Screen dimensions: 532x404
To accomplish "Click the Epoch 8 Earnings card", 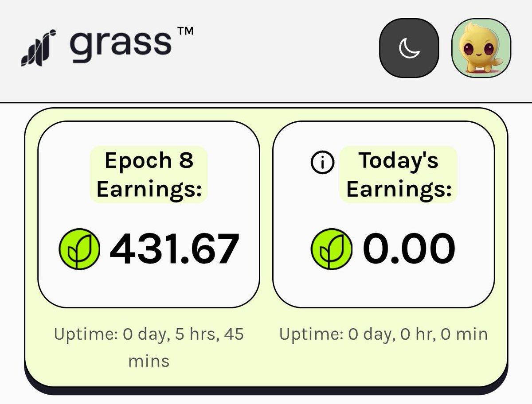I will point(149,214).
